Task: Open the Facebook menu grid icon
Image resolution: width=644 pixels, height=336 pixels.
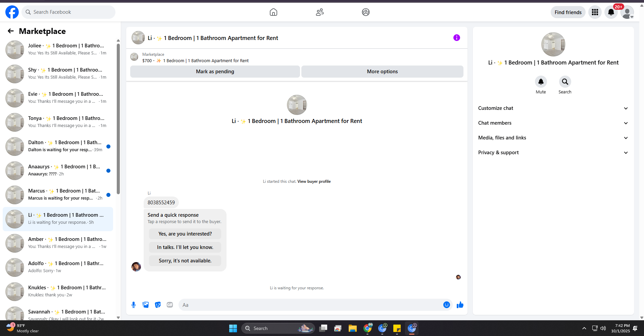Action: 595,12
